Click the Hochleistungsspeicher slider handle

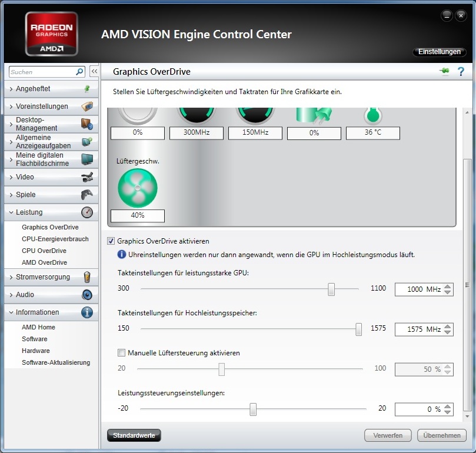coord(358,329)
